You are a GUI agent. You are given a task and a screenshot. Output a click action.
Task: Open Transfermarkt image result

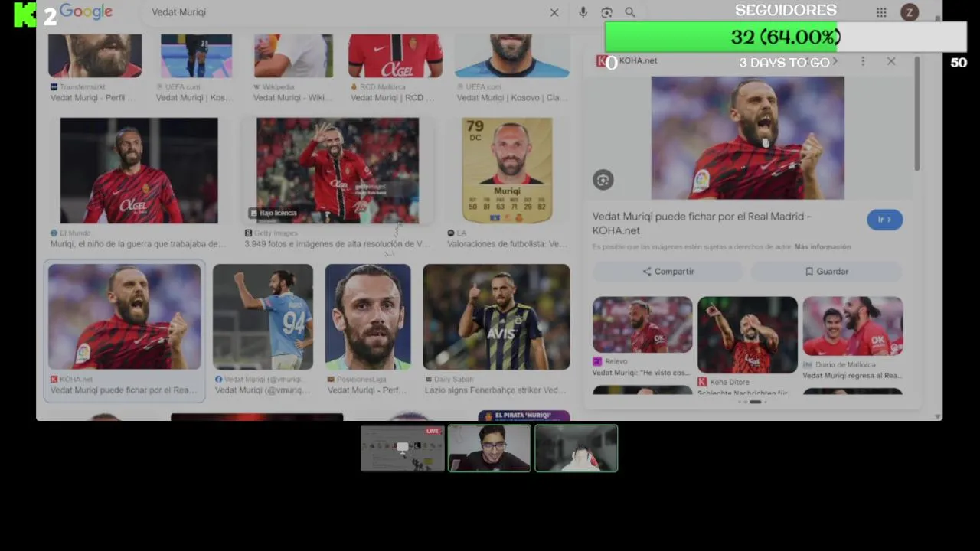coord(95,56)
